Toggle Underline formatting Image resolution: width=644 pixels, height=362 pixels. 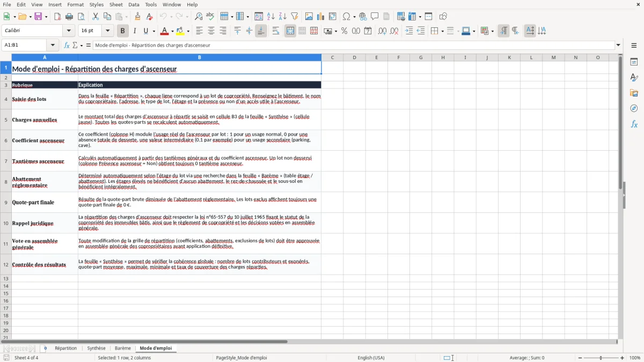click(x=146, y=31)
